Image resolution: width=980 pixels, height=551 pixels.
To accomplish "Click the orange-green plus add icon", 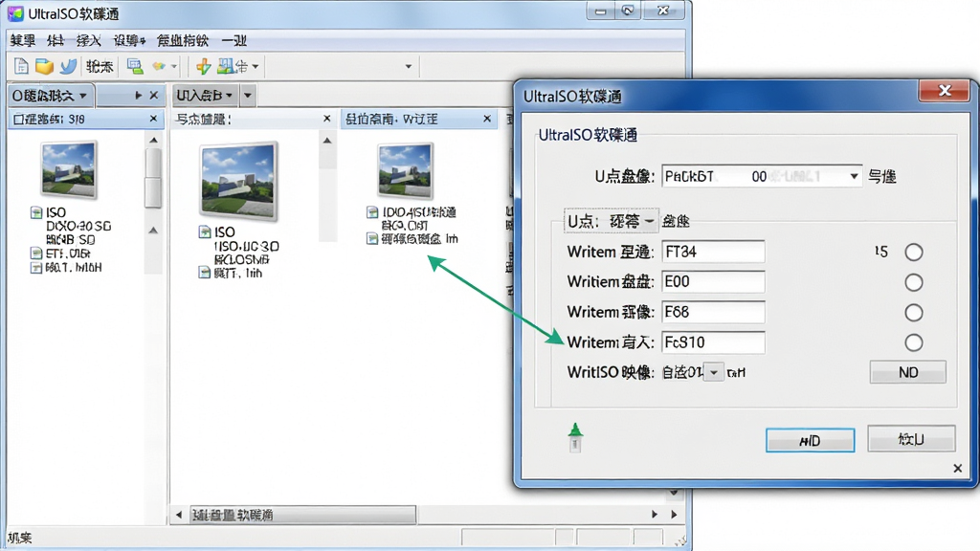I will [203, 66].
